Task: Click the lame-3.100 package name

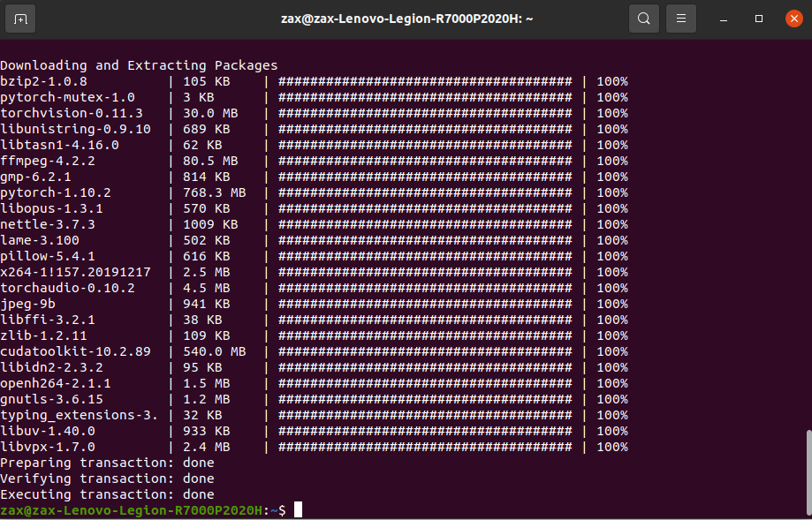Action: coord(40,241)
